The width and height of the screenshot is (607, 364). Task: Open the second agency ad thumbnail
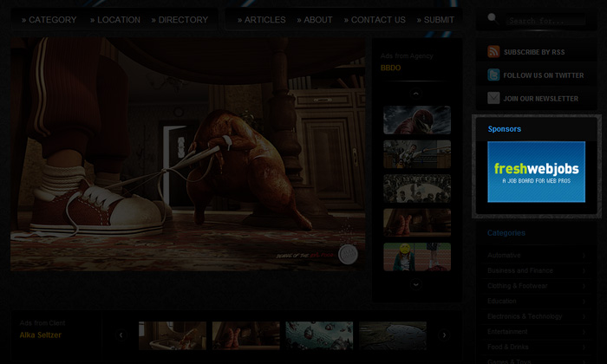pos(417,154)
